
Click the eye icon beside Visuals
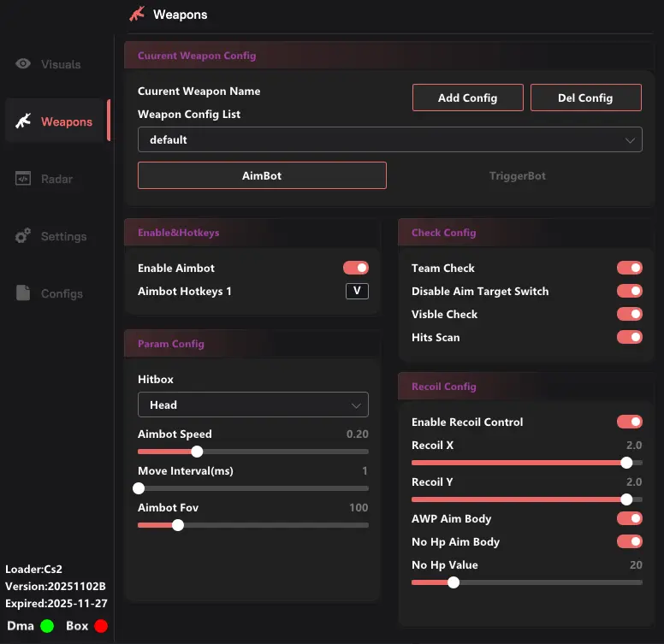click(x=23, y=64)
